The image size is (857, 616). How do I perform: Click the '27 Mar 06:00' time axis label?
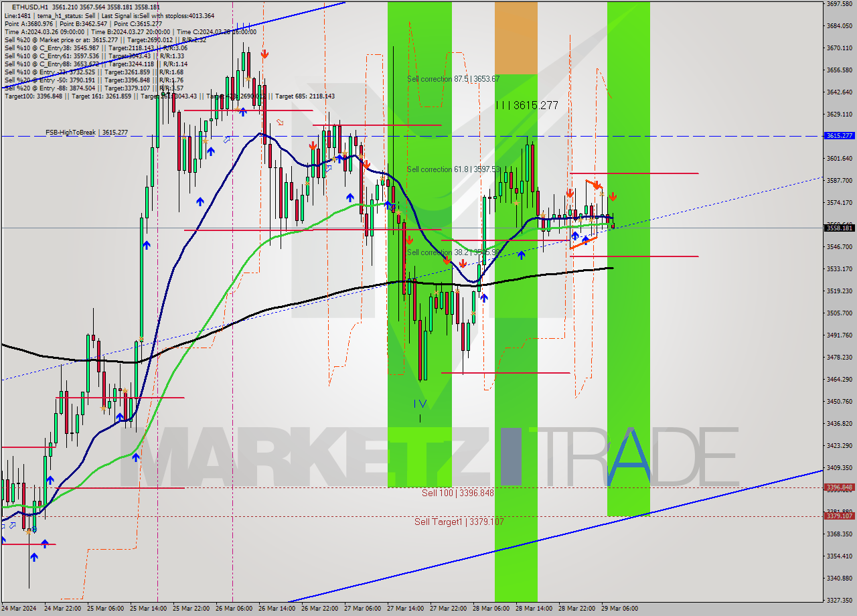click(362, 609)
